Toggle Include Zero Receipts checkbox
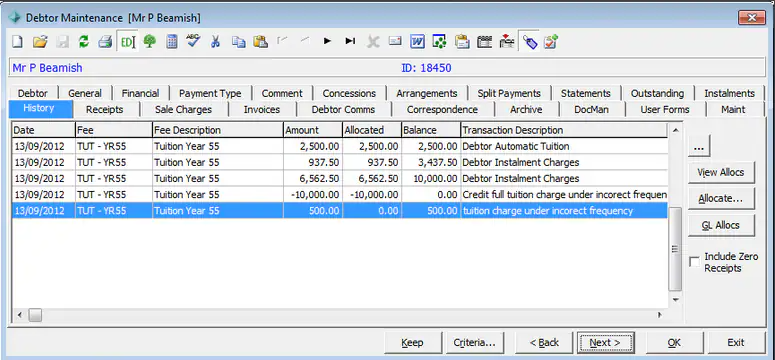775x360 pixels. [x=694, y=262]
